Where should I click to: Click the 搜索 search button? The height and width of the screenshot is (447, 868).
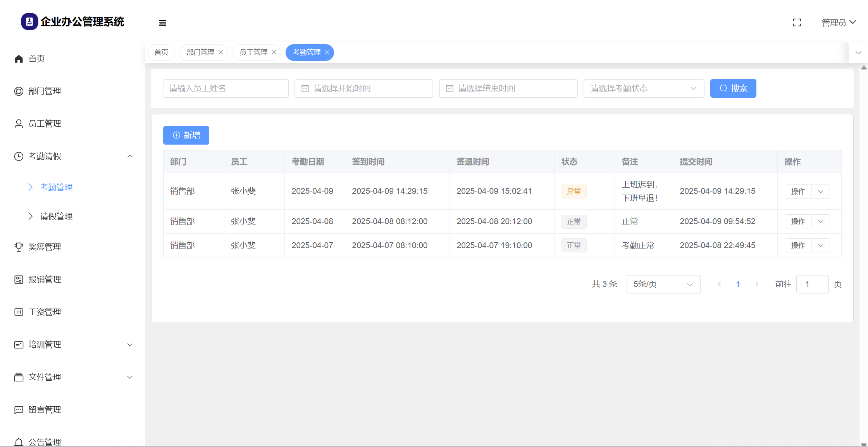click(733, 88)
